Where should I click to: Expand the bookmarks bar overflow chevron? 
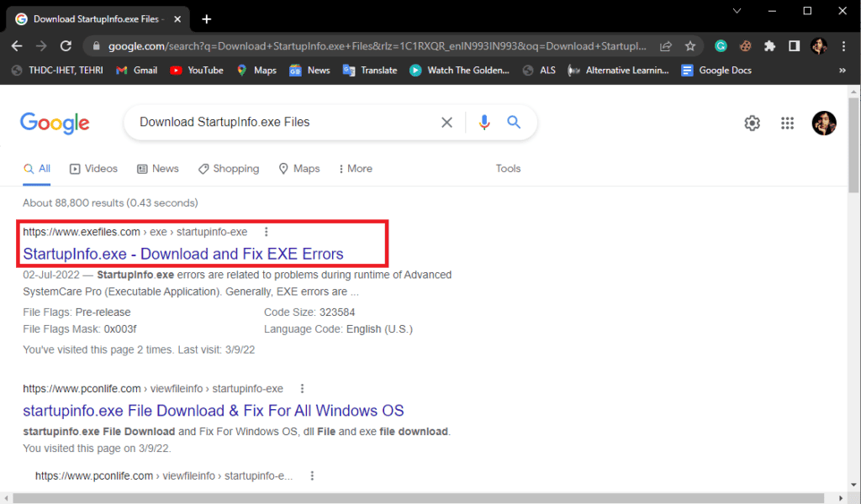click(x=843, y=71)
